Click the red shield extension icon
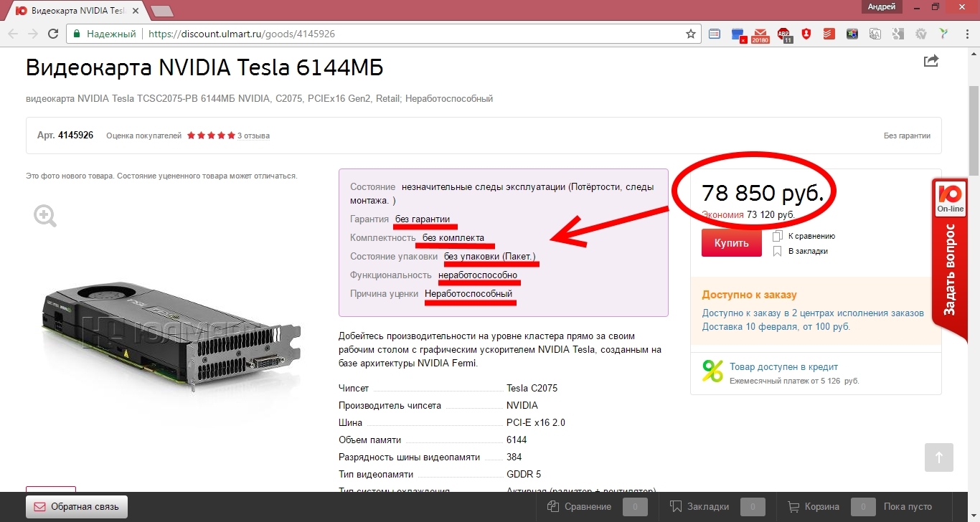This screenshot has width=980, height=522. pos(806,34)
